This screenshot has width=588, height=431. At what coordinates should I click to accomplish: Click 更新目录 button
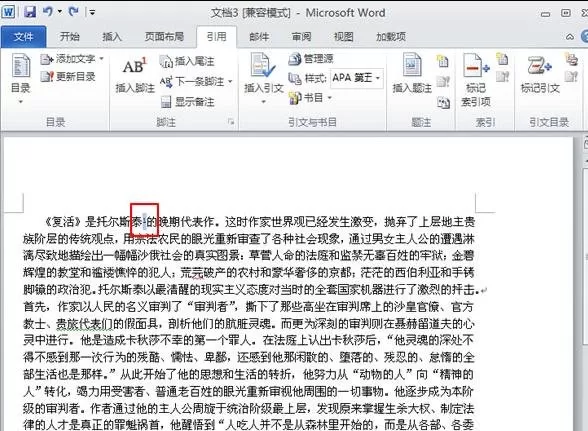[x=68, y=77]
